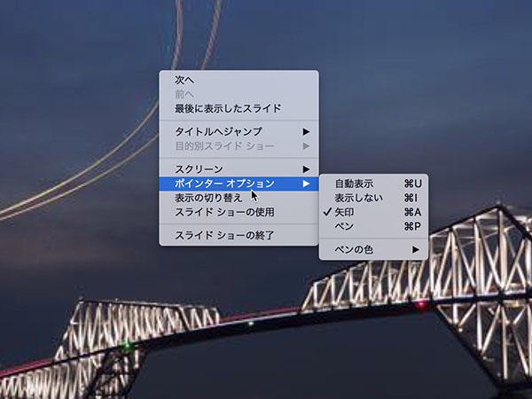The height and width of the screenshot is (399, 532).
Task: Select the checked 矢印 pointer option
Action: [x=373, y=212]
